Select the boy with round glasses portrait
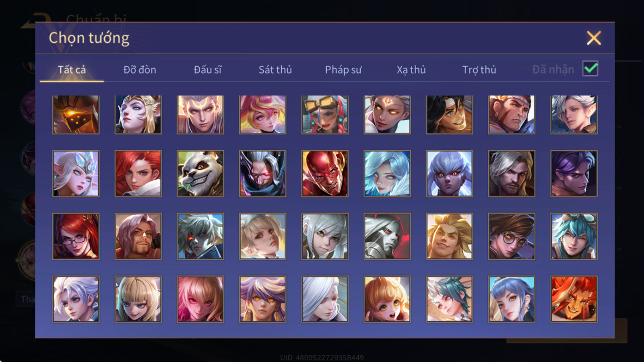This screenshot has height=362, width=644. tap(512, 236)
